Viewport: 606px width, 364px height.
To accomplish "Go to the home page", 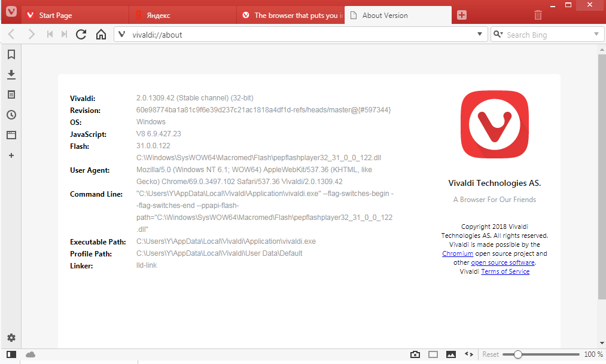I will (x=101, y=34).
